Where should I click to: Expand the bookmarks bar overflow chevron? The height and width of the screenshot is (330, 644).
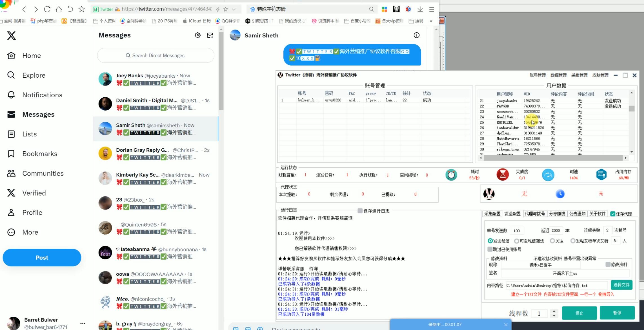pos(431,21)
